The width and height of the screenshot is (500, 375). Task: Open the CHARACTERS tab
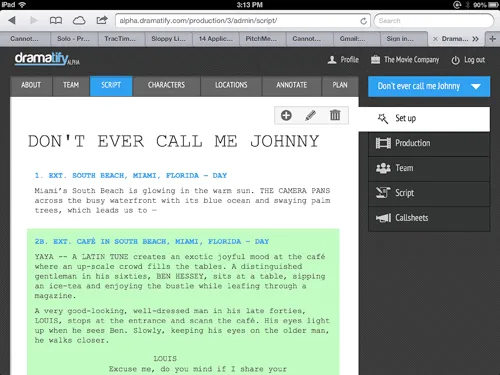166,85
